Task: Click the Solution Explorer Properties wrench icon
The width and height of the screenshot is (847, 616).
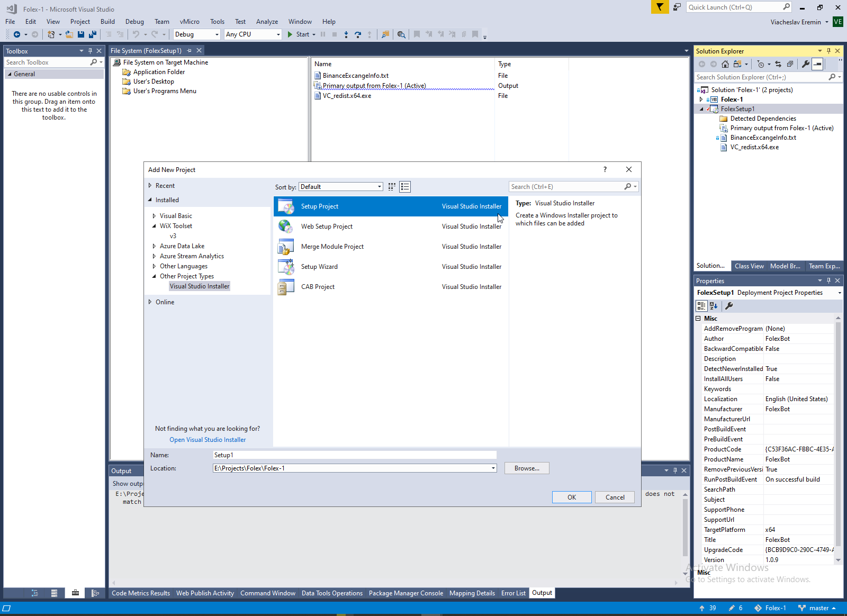Action: pos(806,64)
